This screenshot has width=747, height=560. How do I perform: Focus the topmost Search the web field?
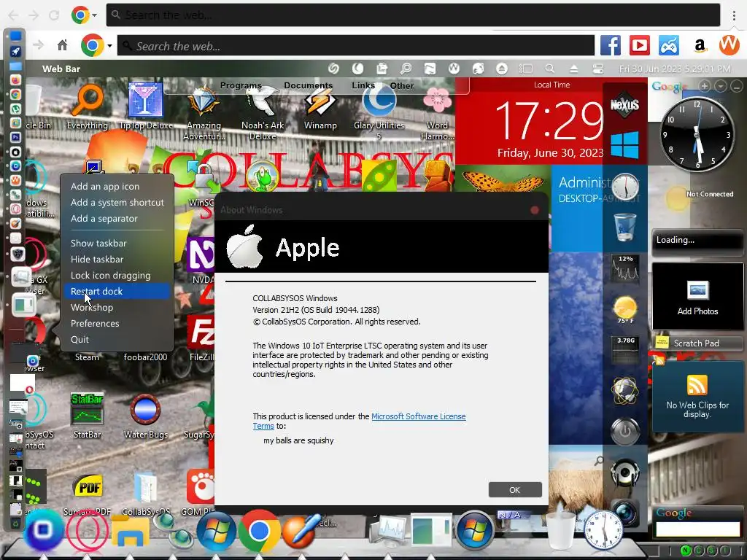click(x=413, y=15)
